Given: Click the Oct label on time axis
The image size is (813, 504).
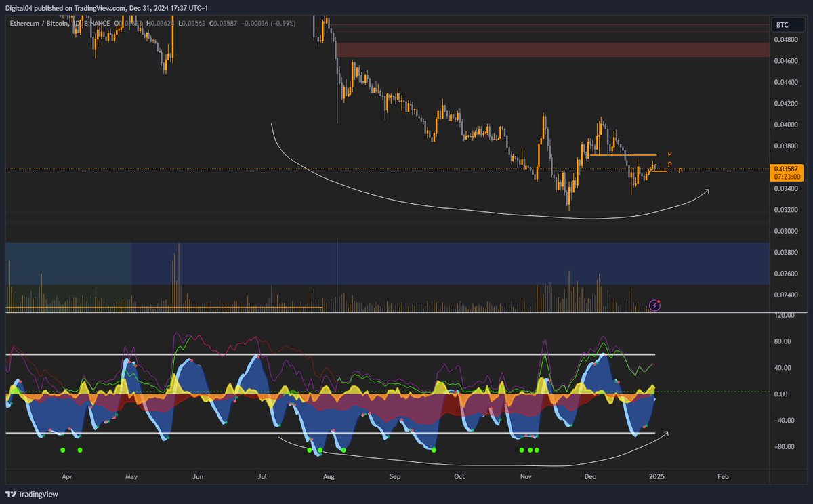Looking at the screenshot, I should click(459, 477).
